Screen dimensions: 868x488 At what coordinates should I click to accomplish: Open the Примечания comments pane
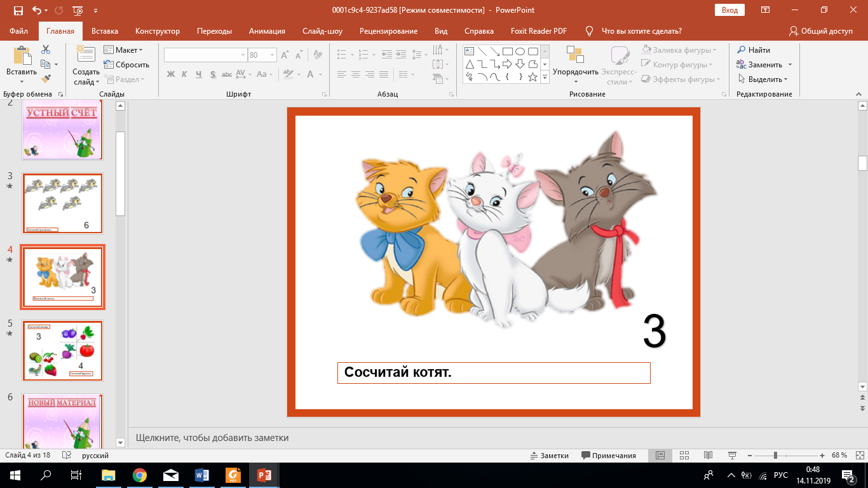(609, 456)
